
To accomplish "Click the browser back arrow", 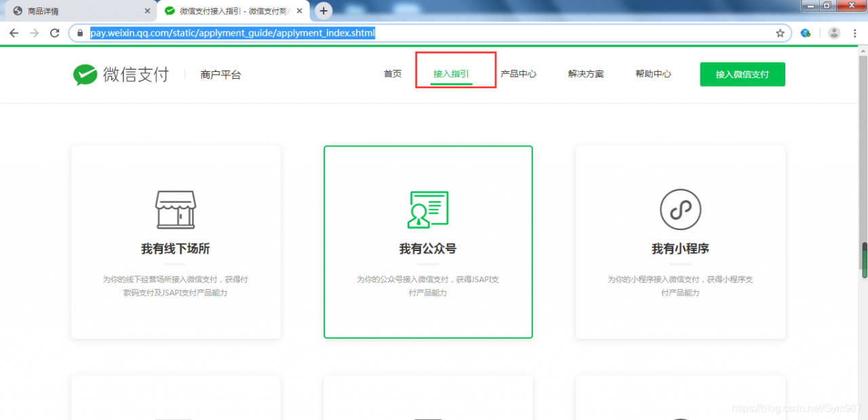I will [x=14, y=33].
